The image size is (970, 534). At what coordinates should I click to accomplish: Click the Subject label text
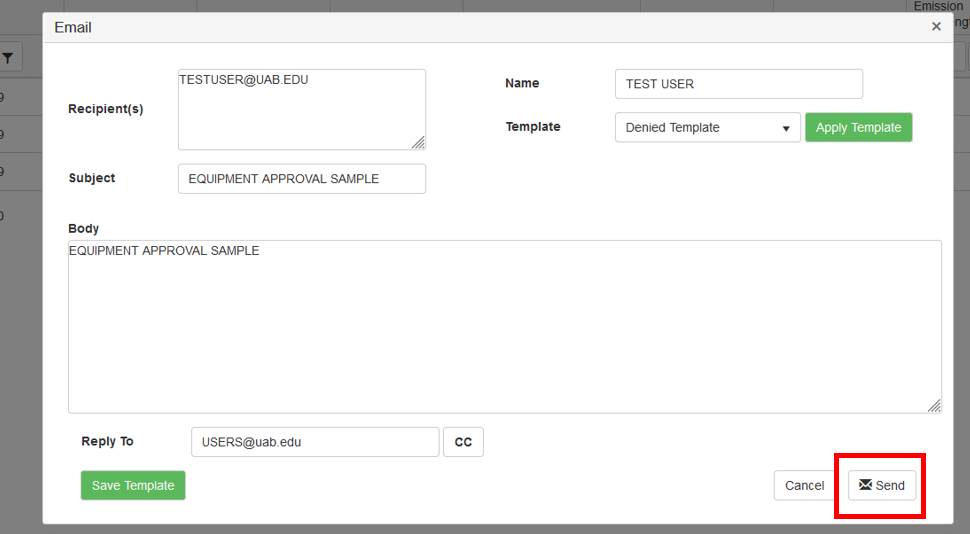point(92,178)
